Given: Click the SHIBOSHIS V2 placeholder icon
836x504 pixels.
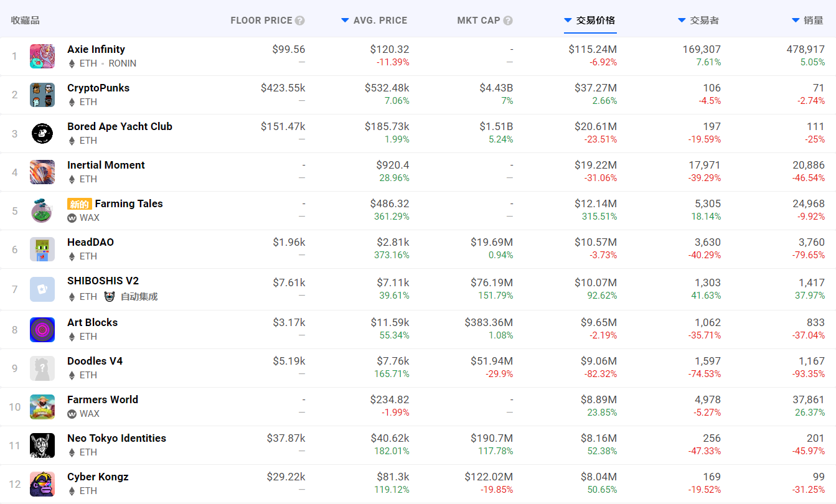Looking at the screenshot, I should tap(42, 289).
